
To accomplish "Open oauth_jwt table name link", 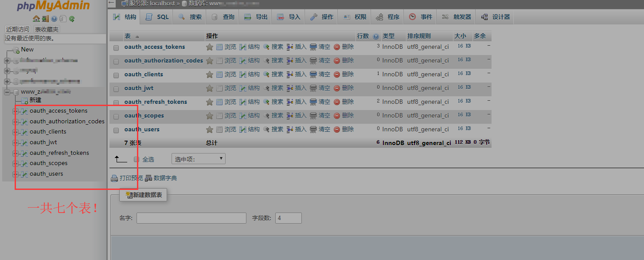I will click(139, 88).
